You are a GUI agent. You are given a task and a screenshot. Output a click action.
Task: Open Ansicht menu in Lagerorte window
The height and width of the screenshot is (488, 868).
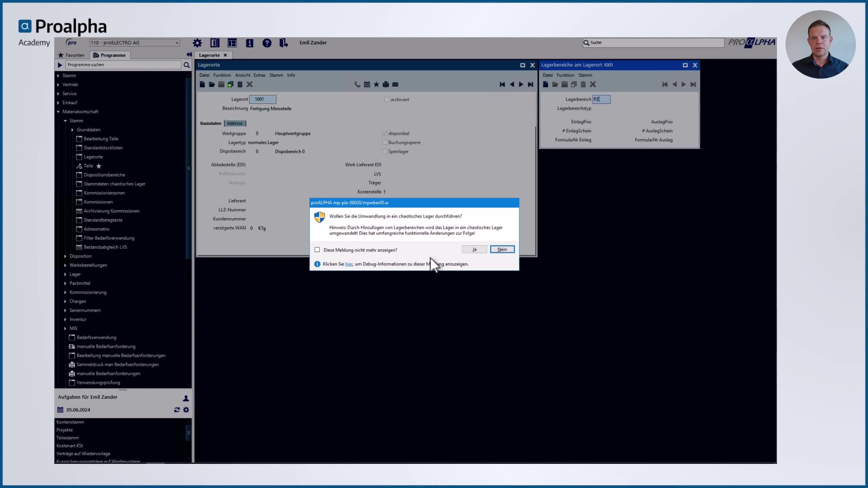(x=243, y=75)
